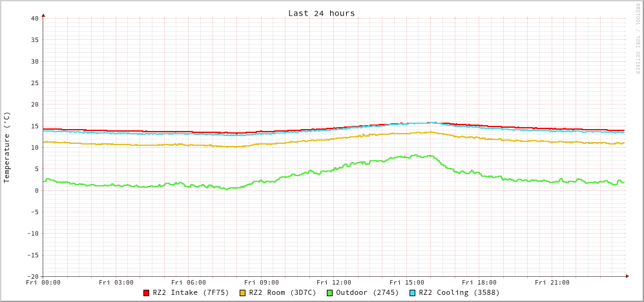The height and width of the screenshot is (302, 644).
Task: Select the "RZ2 Room (3D7C)" legend label
Action: point(282,292)
